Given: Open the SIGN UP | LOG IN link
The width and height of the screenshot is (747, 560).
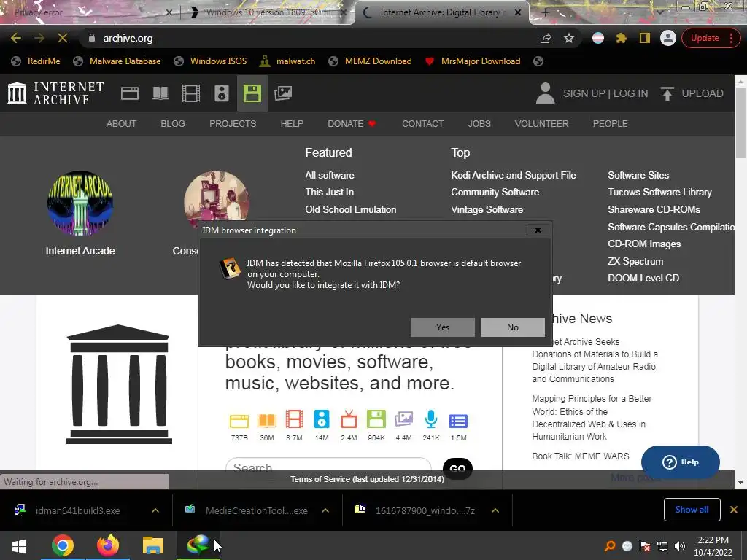Looking at the screenshot, I should pyautogui.click(x=605, y=93).
